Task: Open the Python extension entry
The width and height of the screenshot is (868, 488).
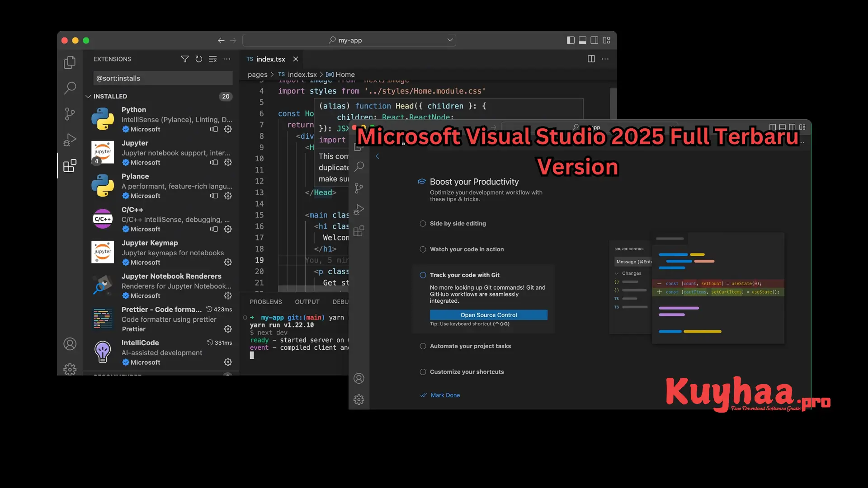Action: (x=161, y=119)
